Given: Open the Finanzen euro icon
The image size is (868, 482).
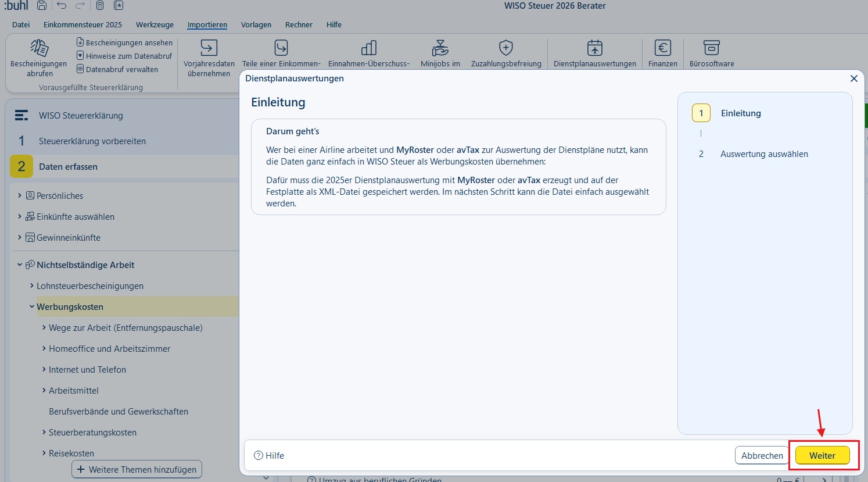Looking at the screenshot, I should click(x=663, y=48).
